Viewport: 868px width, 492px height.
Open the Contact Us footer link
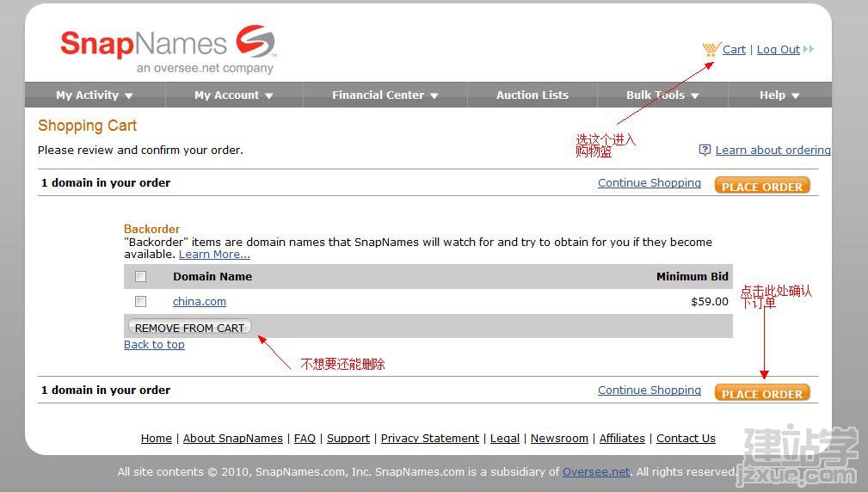pos(686,439)
